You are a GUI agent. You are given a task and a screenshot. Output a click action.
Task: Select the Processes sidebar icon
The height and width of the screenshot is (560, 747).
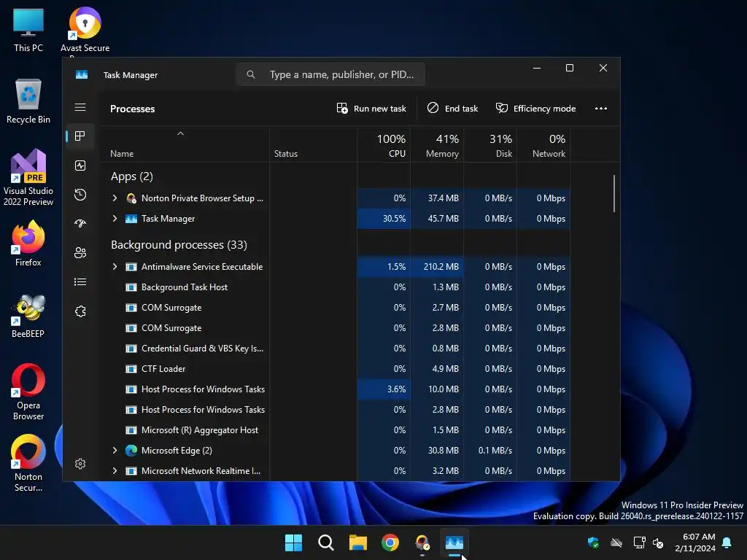(x=80, y=136)
